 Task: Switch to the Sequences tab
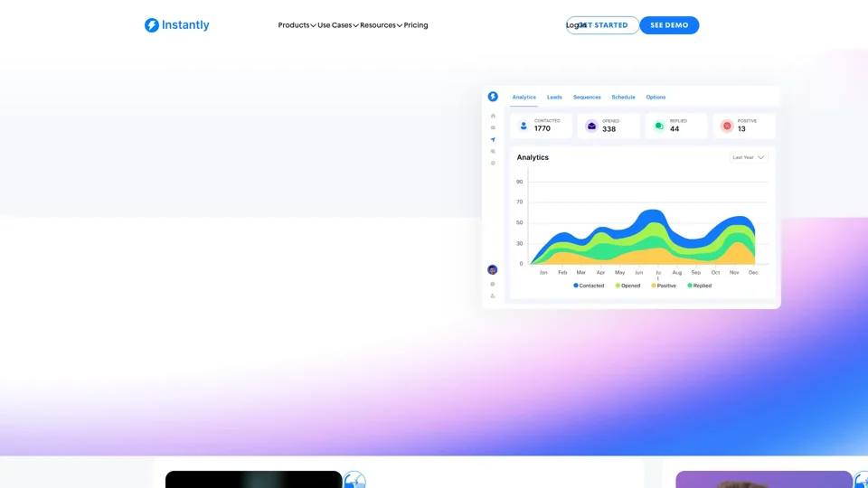[x=587, y=97]
